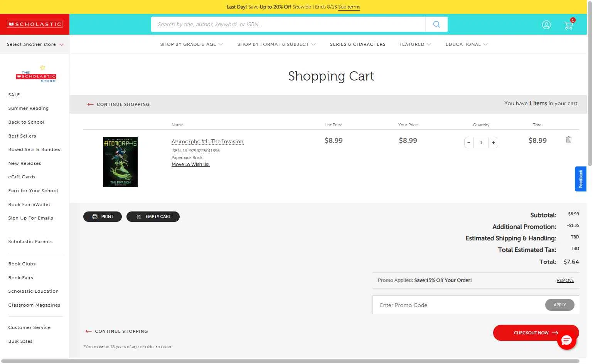Viewport: 593px width, 364px height.
Task: Open New Releases in sidebar
Action: (x=25, y=164)
